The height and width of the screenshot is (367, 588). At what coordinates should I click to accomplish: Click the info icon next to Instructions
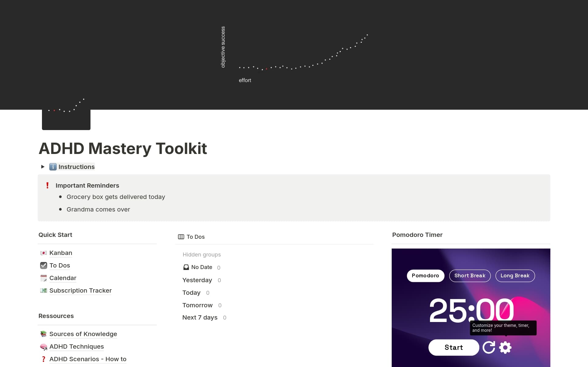click(x=53, y=167)
